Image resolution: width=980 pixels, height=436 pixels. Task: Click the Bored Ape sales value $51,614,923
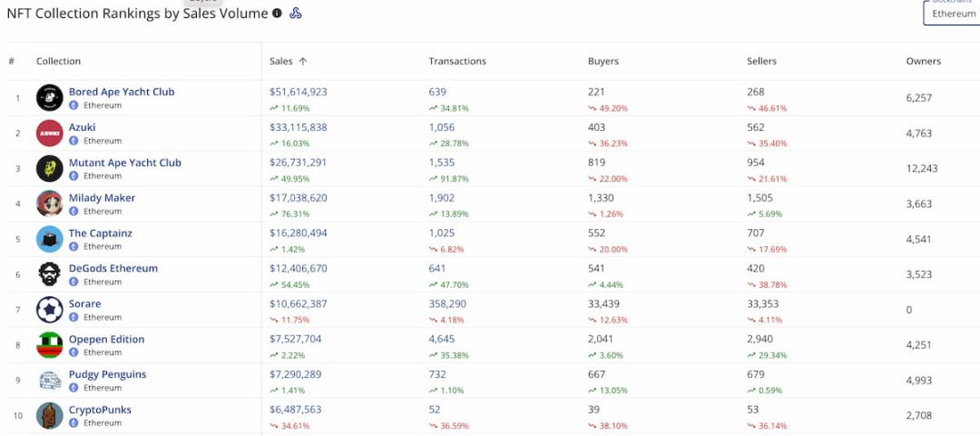[299, 92]
